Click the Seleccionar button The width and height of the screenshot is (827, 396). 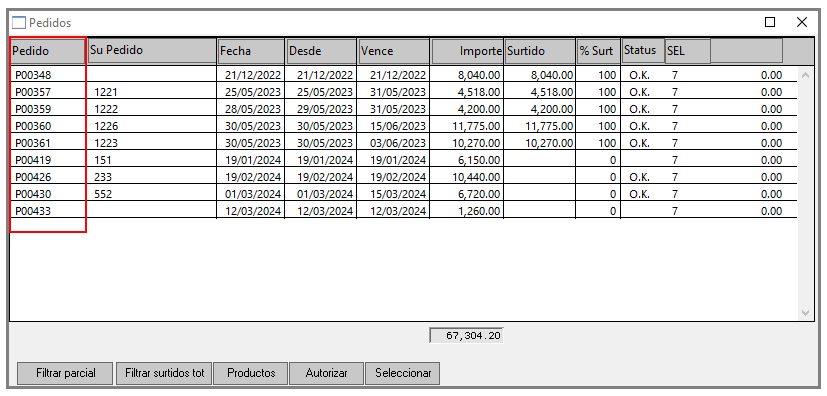403,373
